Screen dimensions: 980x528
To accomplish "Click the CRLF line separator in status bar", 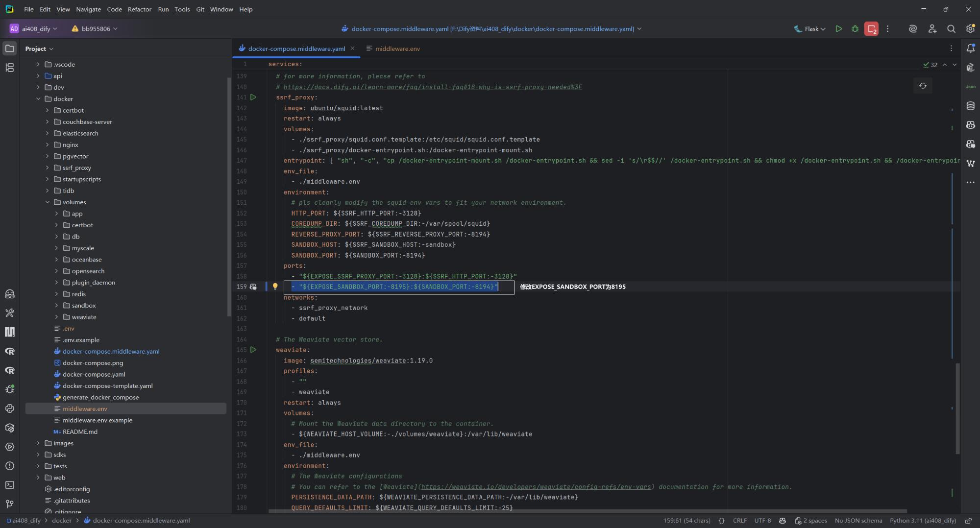I will tap(739, 521).
